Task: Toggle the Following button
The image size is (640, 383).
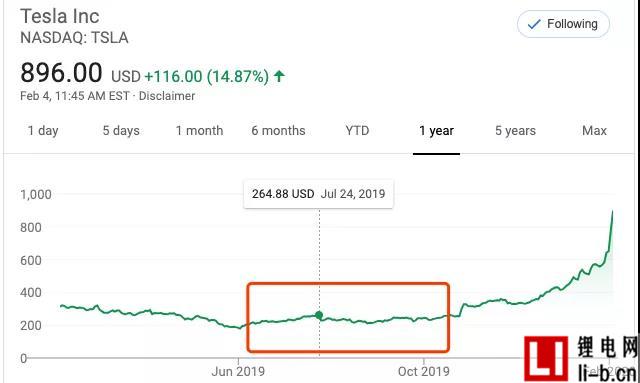Action: pos(563,24)
